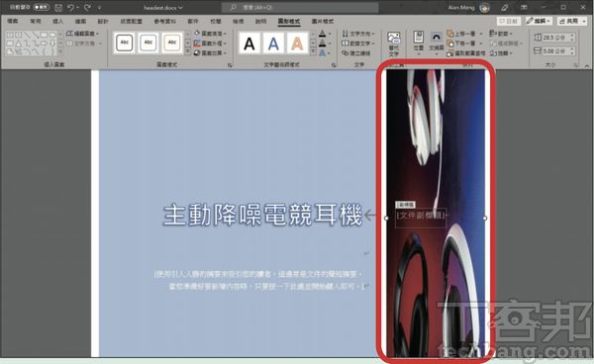
Task: Open the 文字方向 (Text Direction) dropdown
Action: click(358, 34)
